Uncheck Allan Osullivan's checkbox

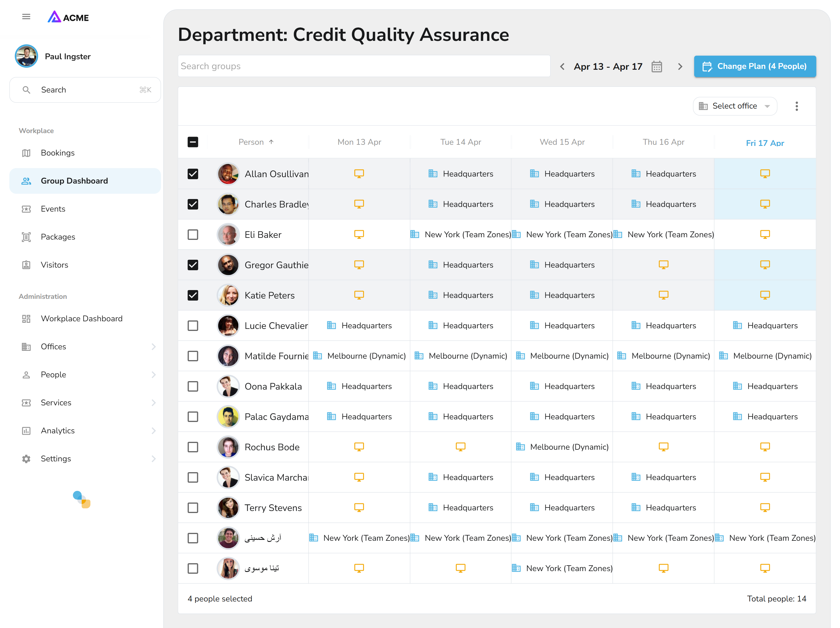[x=193, y=174]
